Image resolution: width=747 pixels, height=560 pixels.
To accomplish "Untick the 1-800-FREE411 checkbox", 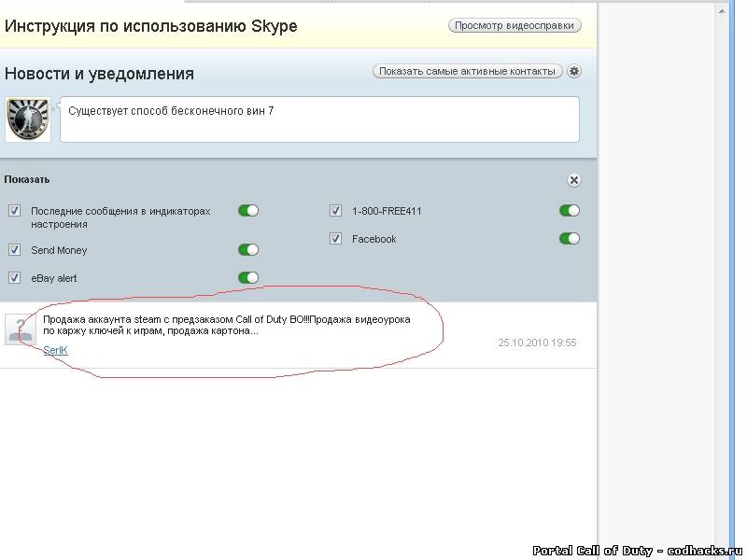I will point(335,211).
